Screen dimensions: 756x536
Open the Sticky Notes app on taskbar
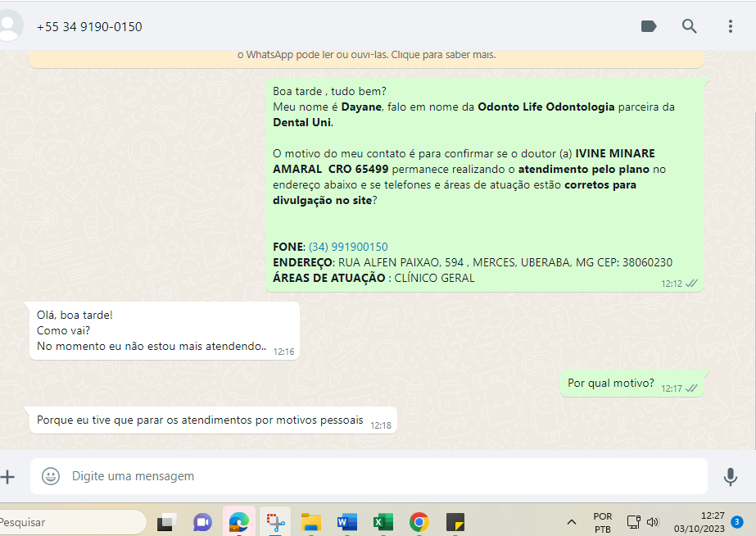click(x=455, y=522)
